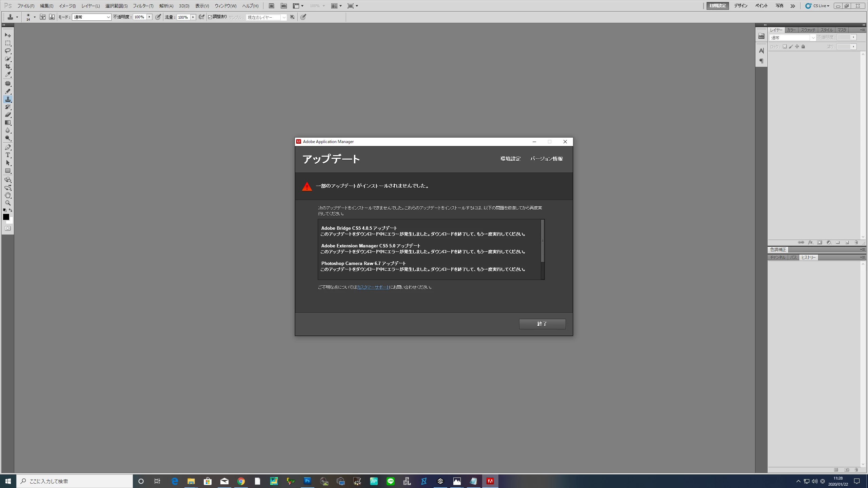Open the サンプル sample layer dropdown
Image resolution: width=868 pixels, height=488 pixels.
[x=267, y=17]
